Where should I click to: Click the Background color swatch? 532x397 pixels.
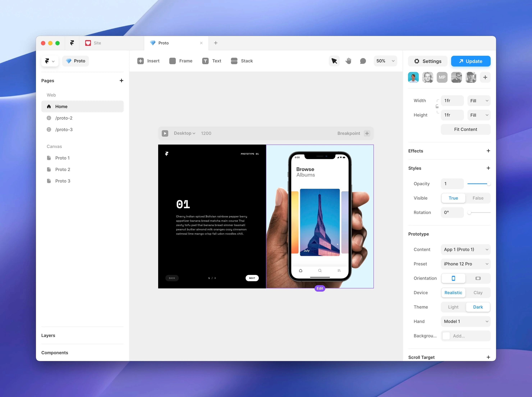(446, 336)
